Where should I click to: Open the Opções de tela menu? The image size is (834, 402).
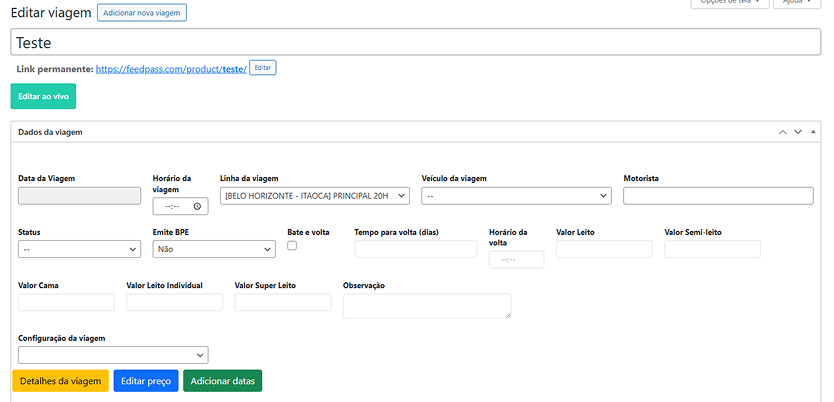730,3
